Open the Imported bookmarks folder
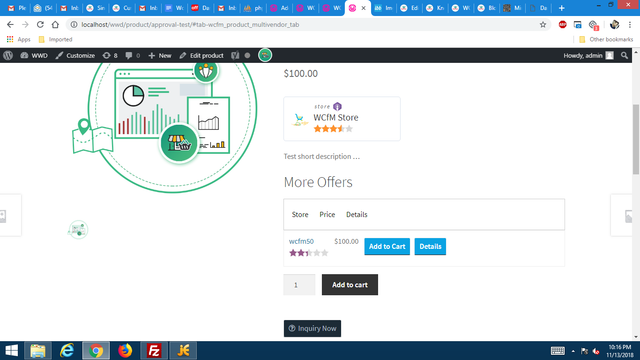This screenshot has height=360, width=640. click(x=55, y=40)
